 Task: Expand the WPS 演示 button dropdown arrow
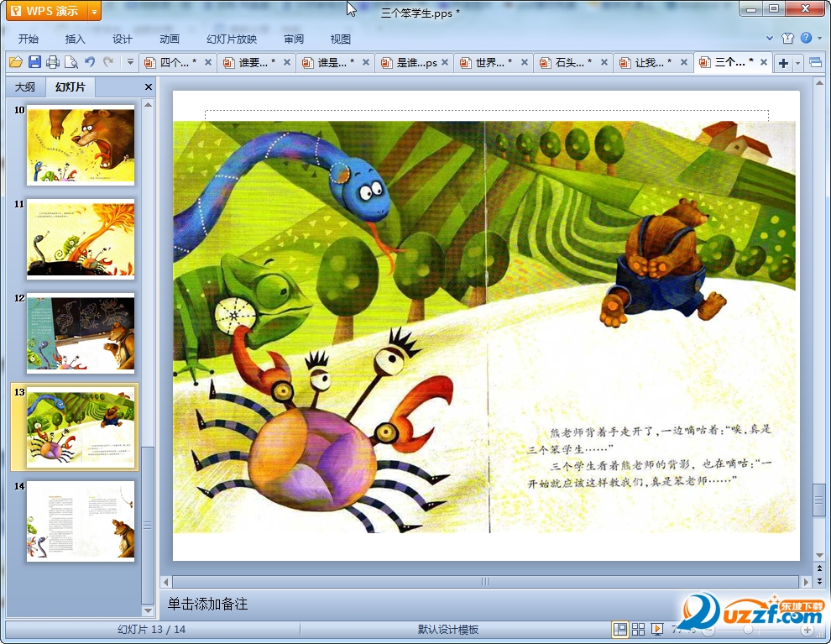[x=94, y=11]
